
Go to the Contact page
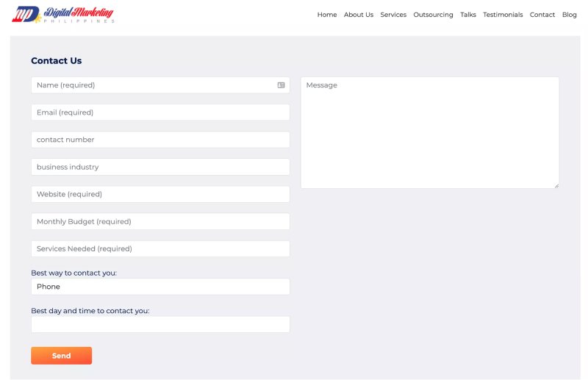(x=542, y=15)
